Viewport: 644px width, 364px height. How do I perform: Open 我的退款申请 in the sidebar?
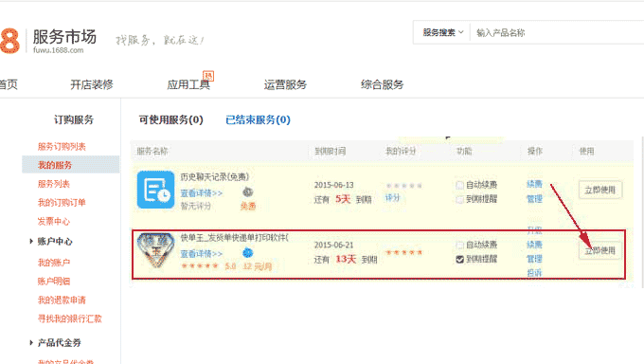[62, 300]
